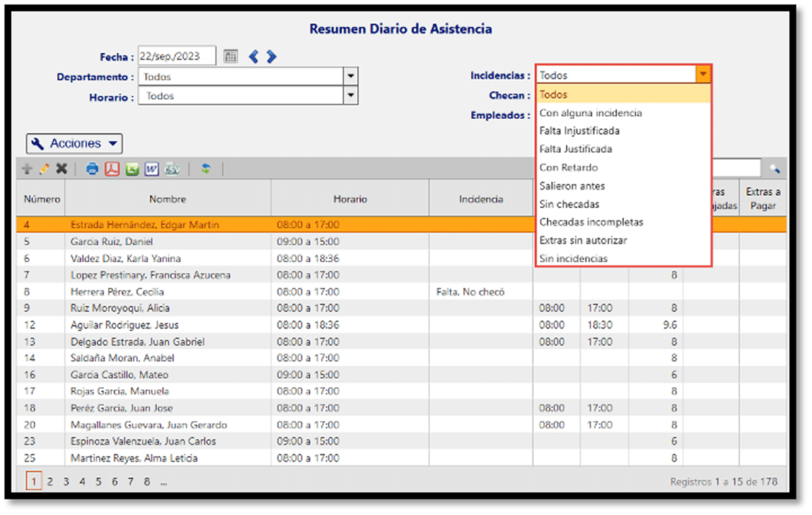This screenshot has height=515, width=812.
Task: Export the report to Word
Action: (151, 169)
